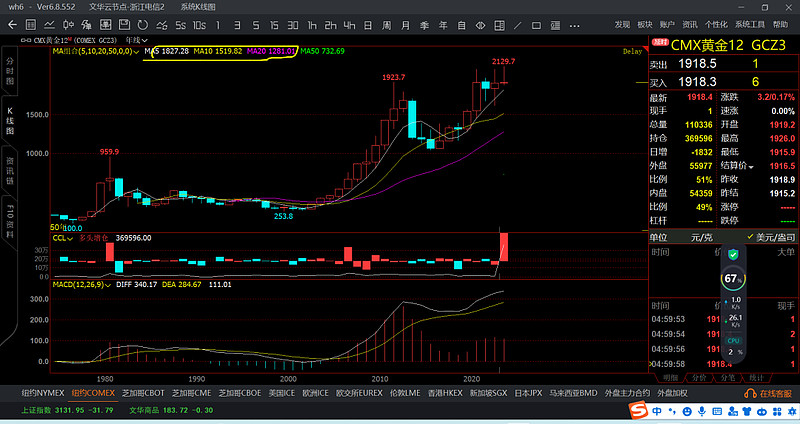800x424 pixels.
Task: Open the 明细 tab in trade panel
Action: [670, 378]
